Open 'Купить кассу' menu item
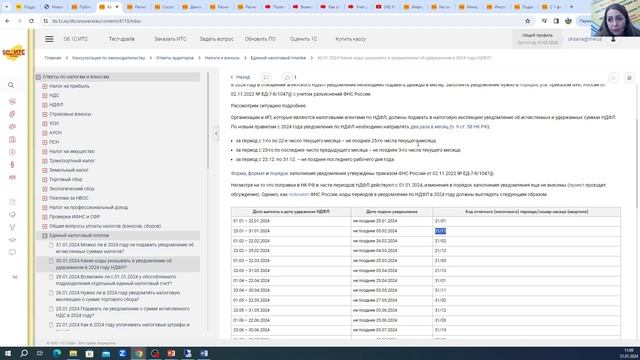640x360 pixels. click(351, 39)
